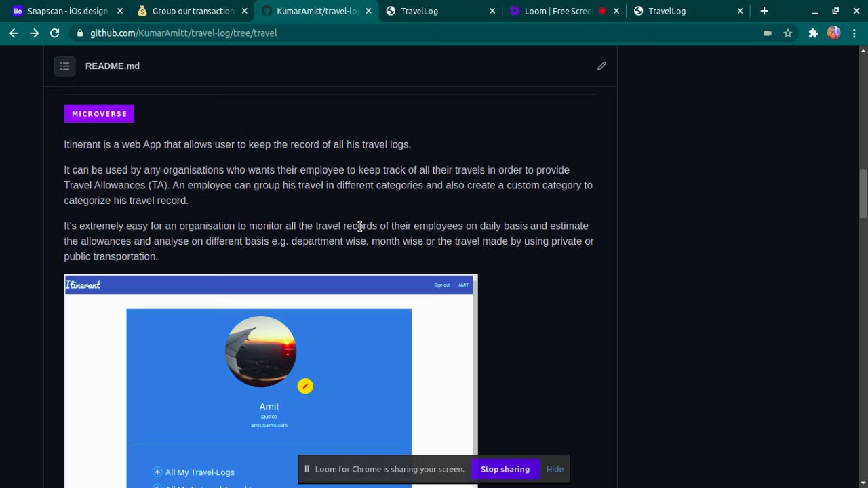Reload the GitHub page
The height and width of the screenshot is (488, 868).
[55, 33]
